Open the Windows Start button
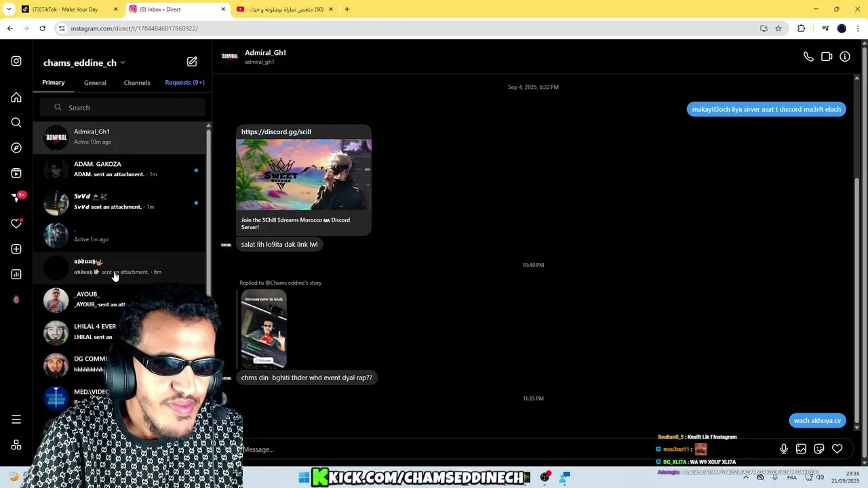 [304, 478]
